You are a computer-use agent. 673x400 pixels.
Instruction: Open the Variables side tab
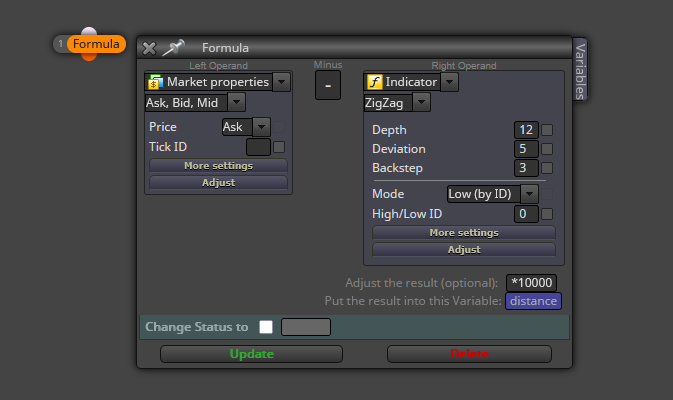(580, 71)
